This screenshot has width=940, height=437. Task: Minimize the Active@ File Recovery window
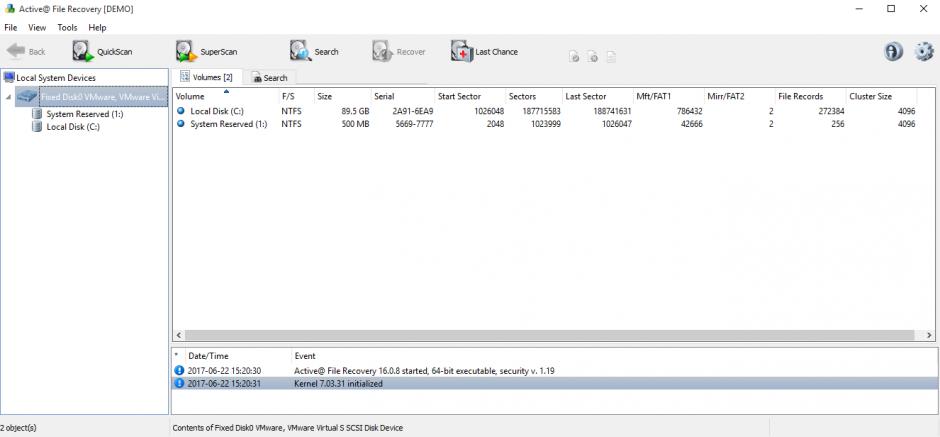[x=859, y=9]
